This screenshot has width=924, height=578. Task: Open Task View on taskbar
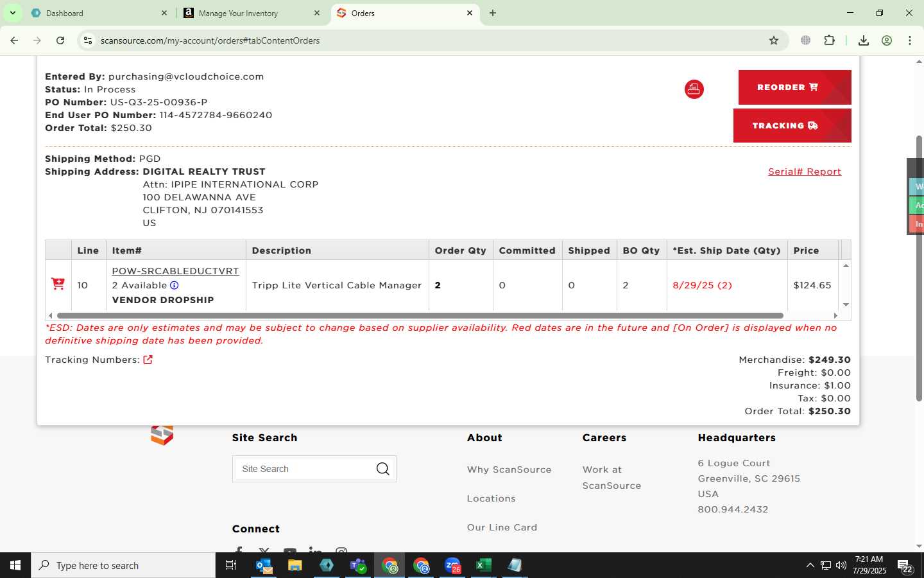tap(231, 565)
